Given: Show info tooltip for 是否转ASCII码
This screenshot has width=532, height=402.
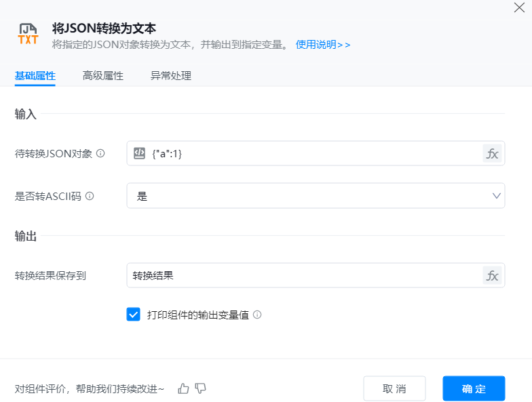Looking at the screenshot, I should click(x=89, y=196).
